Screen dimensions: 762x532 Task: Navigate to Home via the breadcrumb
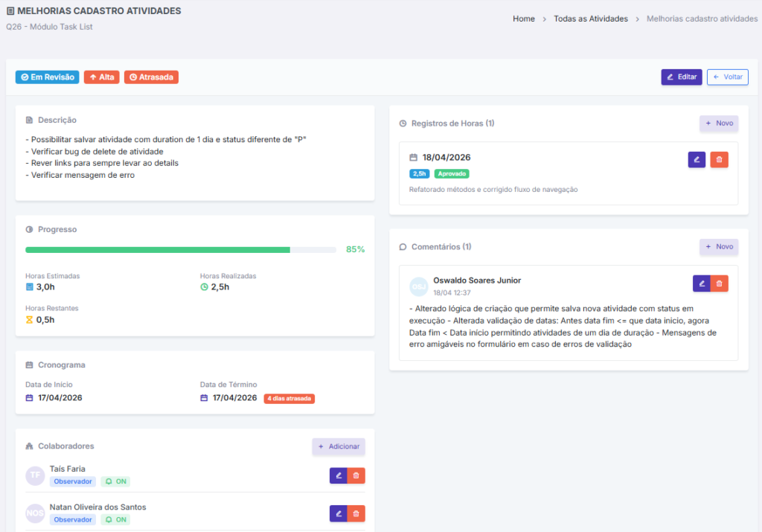pyautogui.click(x=523, y=19)
